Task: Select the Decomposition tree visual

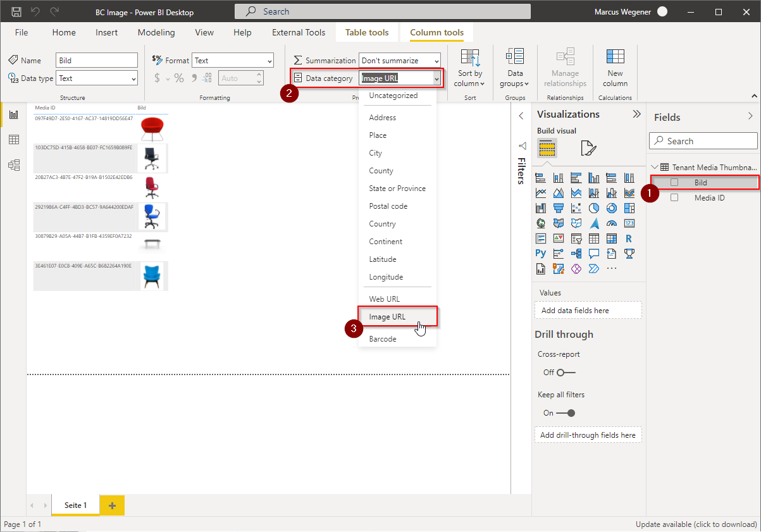Action: pyautogui.click(x=576, y=254)
